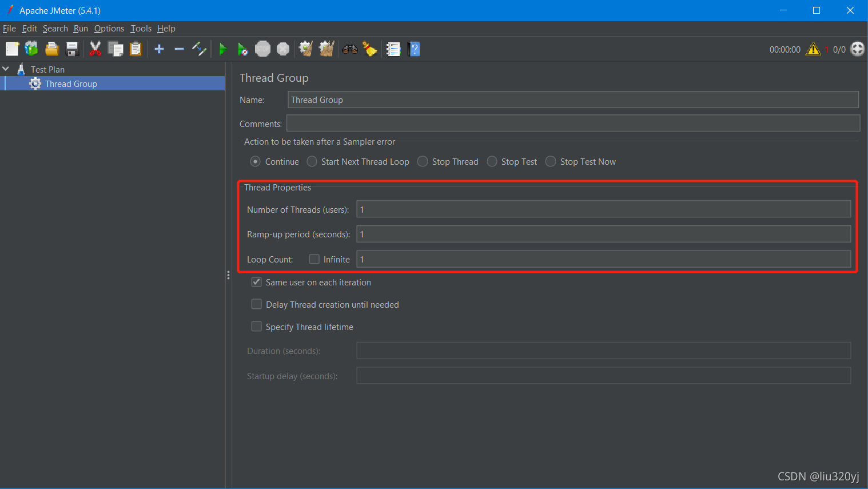Click the Duration (seconds) field

click(604, 351)
